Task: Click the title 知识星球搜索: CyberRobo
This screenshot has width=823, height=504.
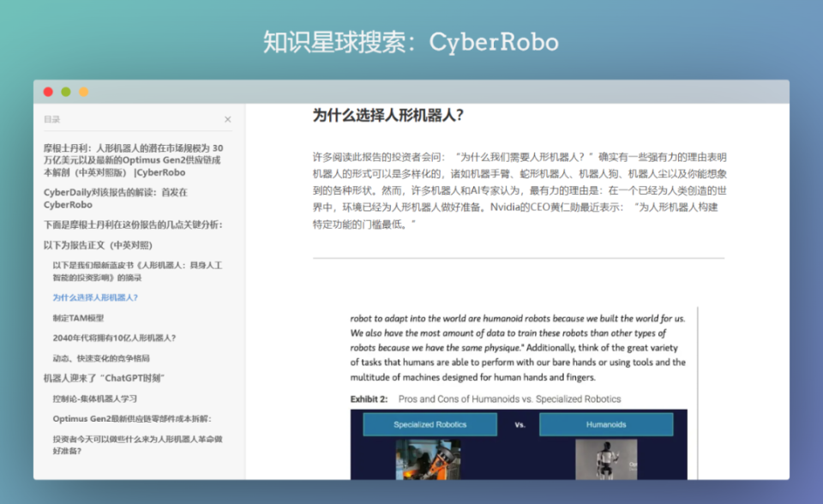Action: tap(411, 42)
